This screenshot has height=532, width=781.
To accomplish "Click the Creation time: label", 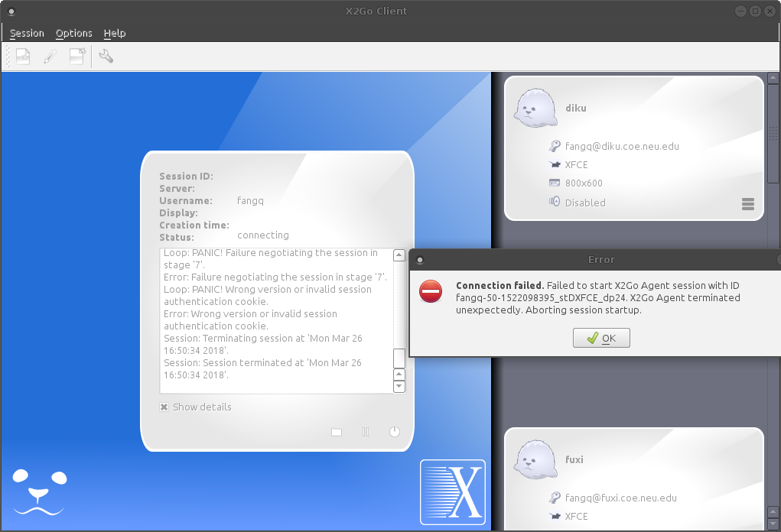I will coord(194,225).
